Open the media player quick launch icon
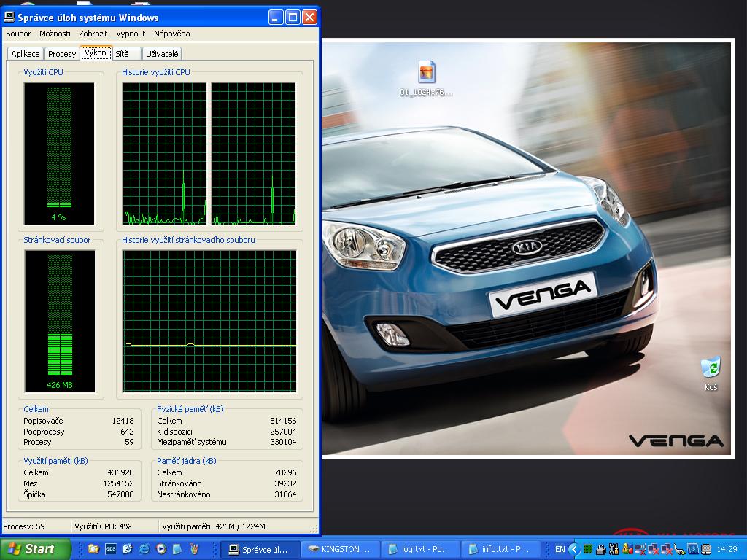This screenshot has height=560, width=747. tap(161, 549)
